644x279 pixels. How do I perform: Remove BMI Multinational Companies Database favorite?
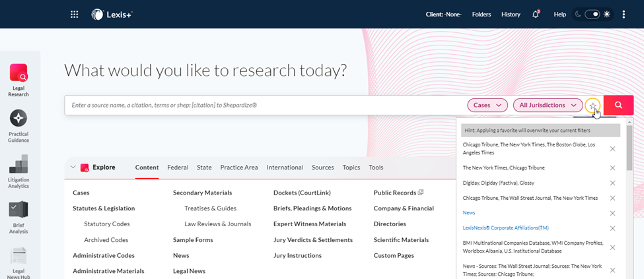pyautogui.click(x=612, y=247)
